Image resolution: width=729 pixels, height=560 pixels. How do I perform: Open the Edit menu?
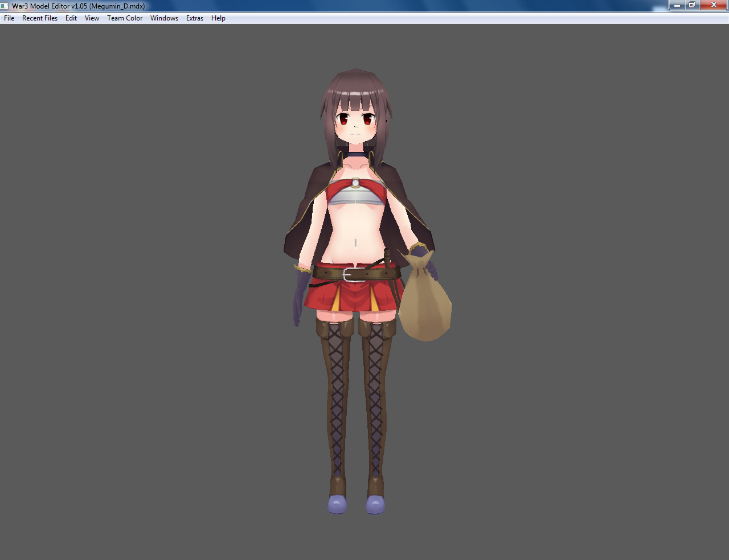click(x=71, y=18)
